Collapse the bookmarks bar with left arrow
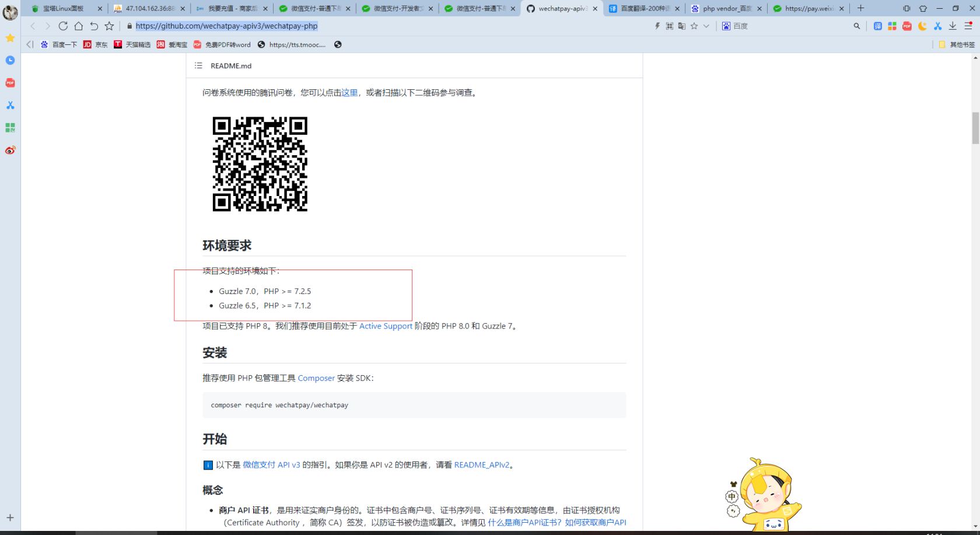This screenshot has width=980, height=535. click(x=30, y=44)
